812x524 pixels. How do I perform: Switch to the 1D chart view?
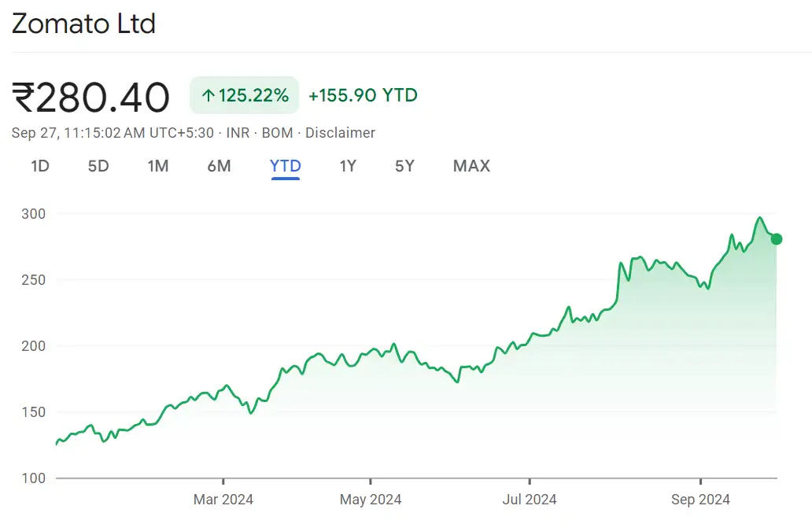tap(39, 166)
